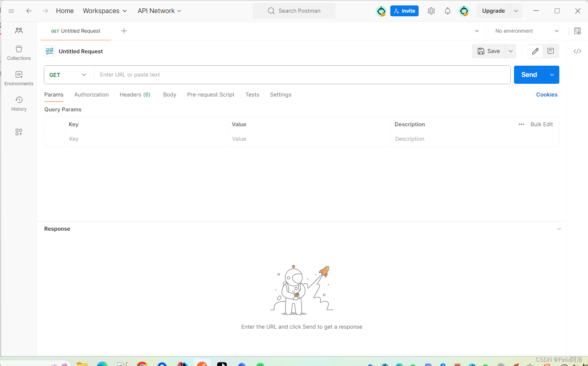Open the code snippet icon

pyautogui.click(x=577, y=51)
